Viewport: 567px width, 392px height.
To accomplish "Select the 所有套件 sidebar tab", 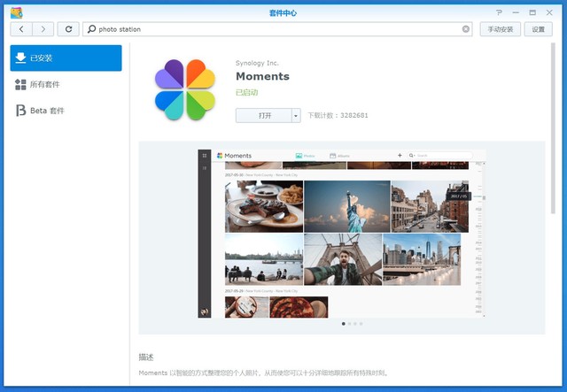I will 66,85.
